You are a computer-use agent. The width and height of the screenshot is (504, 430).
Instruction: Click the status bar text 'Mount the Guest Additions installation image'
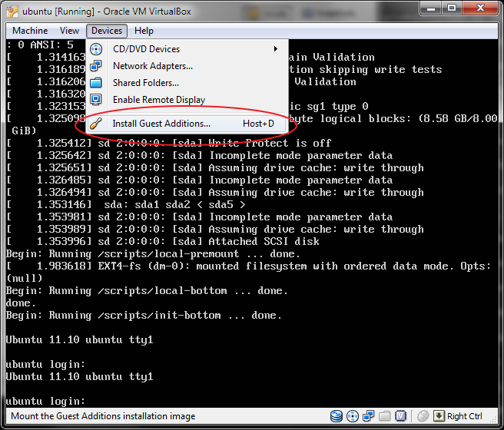[x=103, y=416]
